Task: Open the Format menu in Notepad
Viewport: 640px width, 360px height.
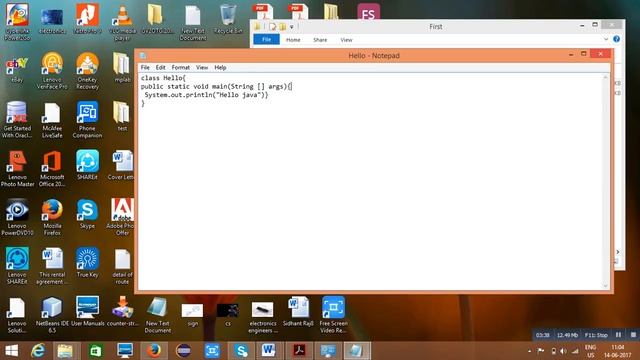Action: (x=180, y=67)
